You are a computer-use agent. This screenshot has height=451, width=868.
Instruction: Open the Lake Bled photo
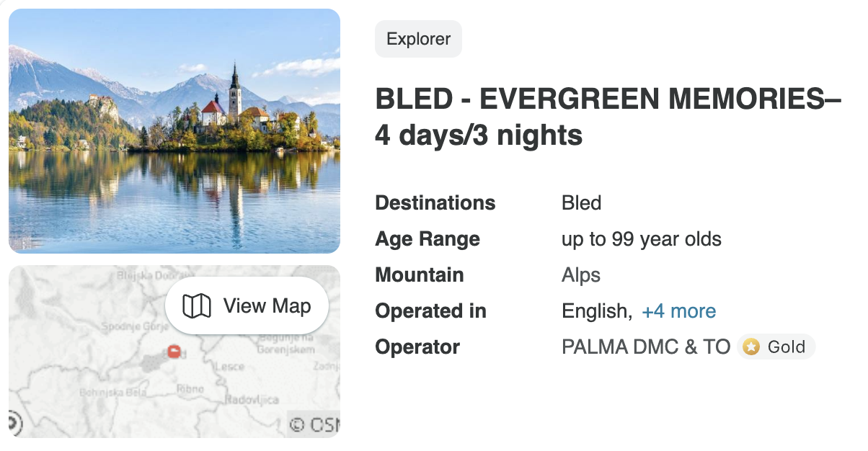[174, 131]
